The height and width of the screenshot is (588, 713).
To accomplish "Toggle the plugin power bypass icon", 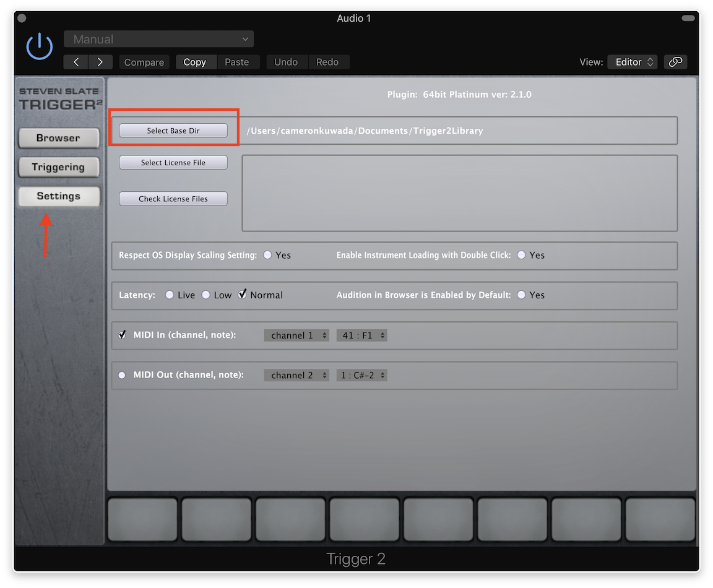I will pyautogui.click(x=40, y=46).
